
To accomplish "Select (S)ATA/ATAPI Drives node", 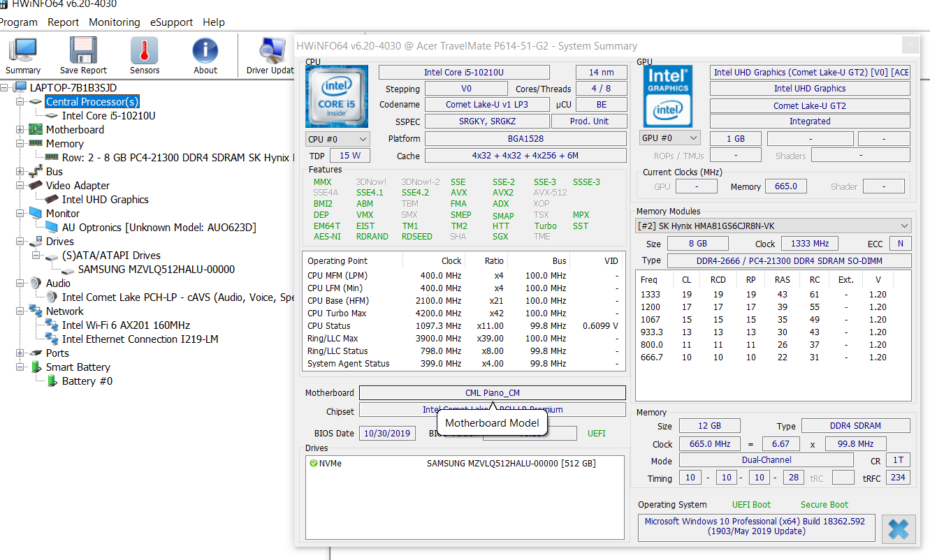I will 111,256.
